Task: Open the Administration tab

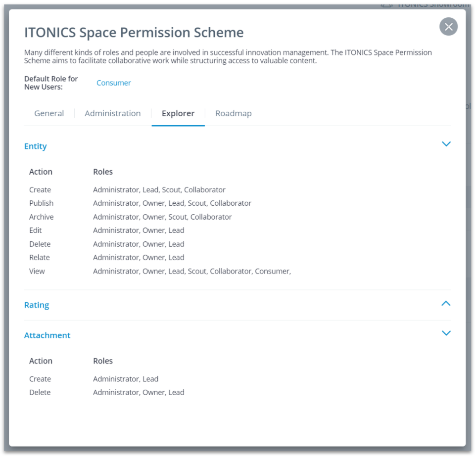Action: (113, 113)
